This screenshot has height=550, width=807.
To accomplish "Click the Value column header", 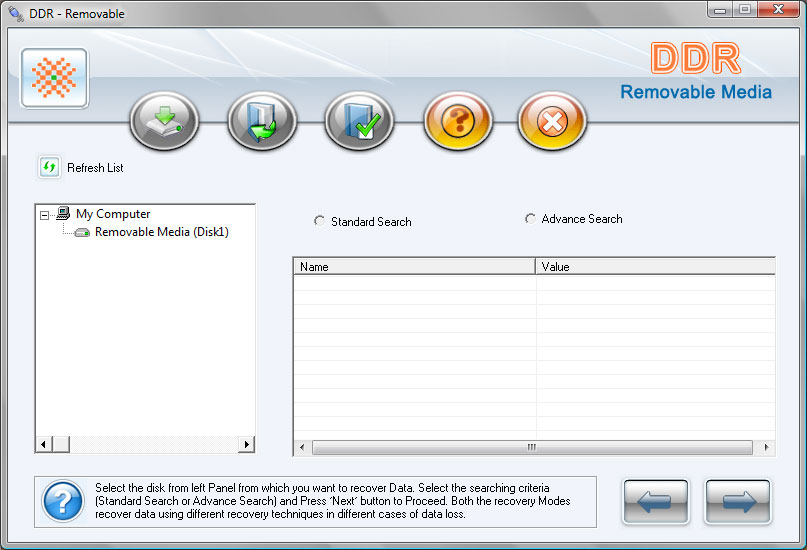I will click(654, 267).
